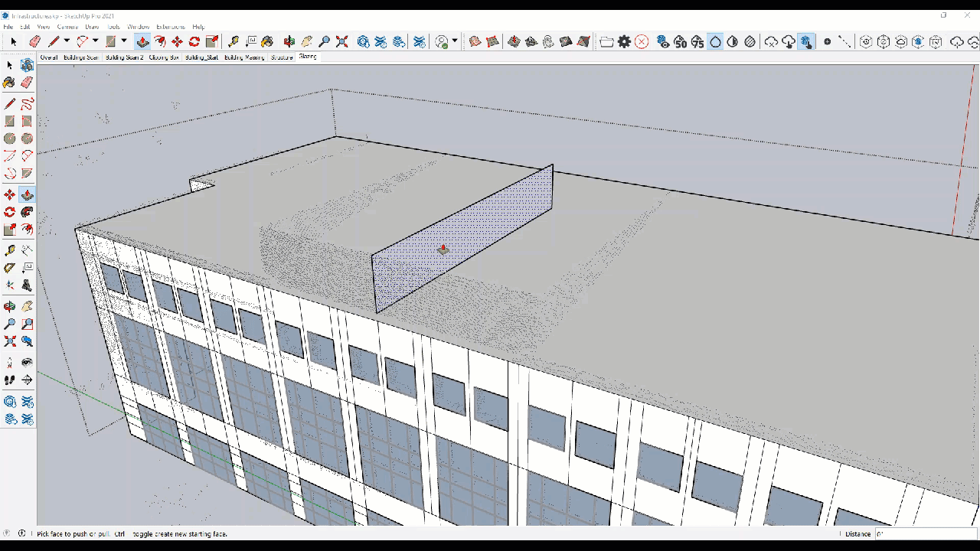The height and width of the screenshot is (551, 980).
Task: Open the Walk/Look Around tool dropdown
Action: pyautogui.click(x=454, y=42)
